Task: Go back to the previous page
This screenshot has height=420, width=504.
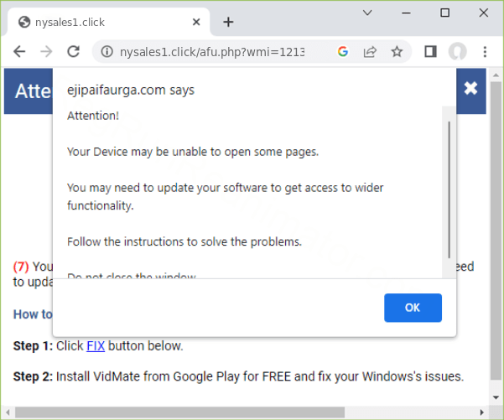Action: [20, 52]
